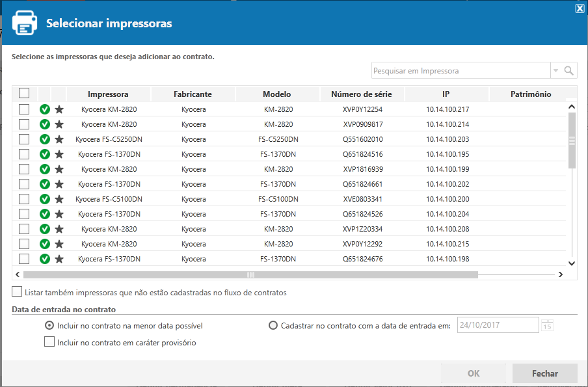
Task: Enable listing printers not registered in contracts
Action: coord(18,292)
